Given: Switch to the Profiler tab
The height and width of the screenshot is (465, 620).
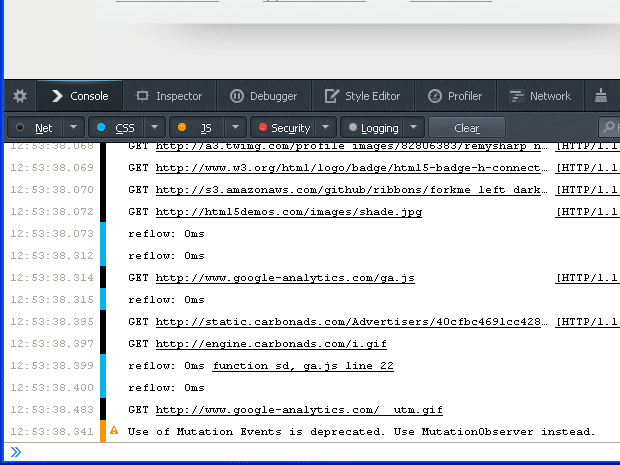Looking at the screenshot, I should click(x=455, y=96).
